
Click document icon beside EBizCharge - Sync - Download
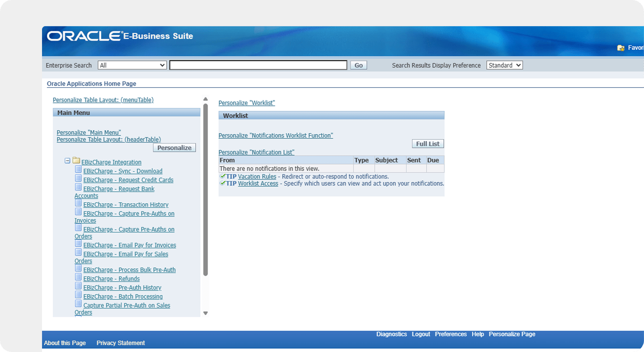(x=78, y=170)
